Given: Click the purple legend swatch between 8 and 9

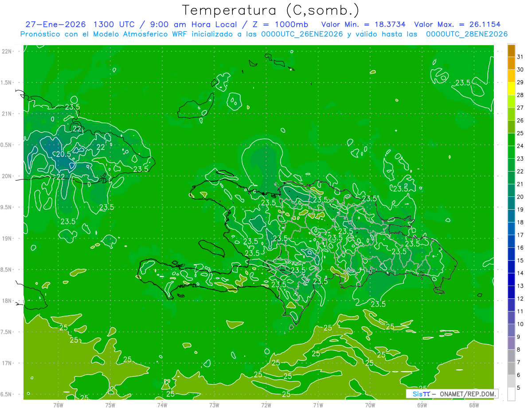Looking at the screenshot, I should (x=511, y=343).
